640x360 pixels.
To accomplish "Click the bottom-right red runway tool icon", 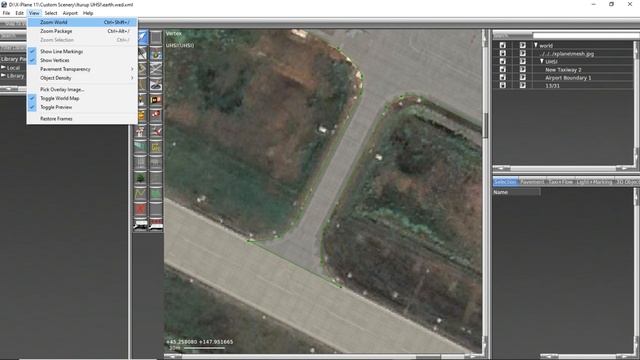I will click(156, 224).
